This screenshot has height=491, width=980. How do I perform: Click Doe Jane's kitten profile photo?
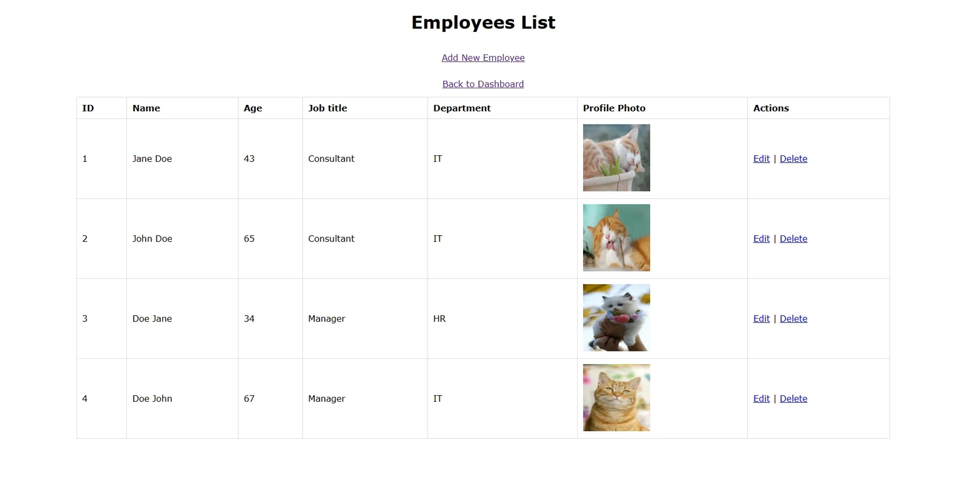pos(616,318)
